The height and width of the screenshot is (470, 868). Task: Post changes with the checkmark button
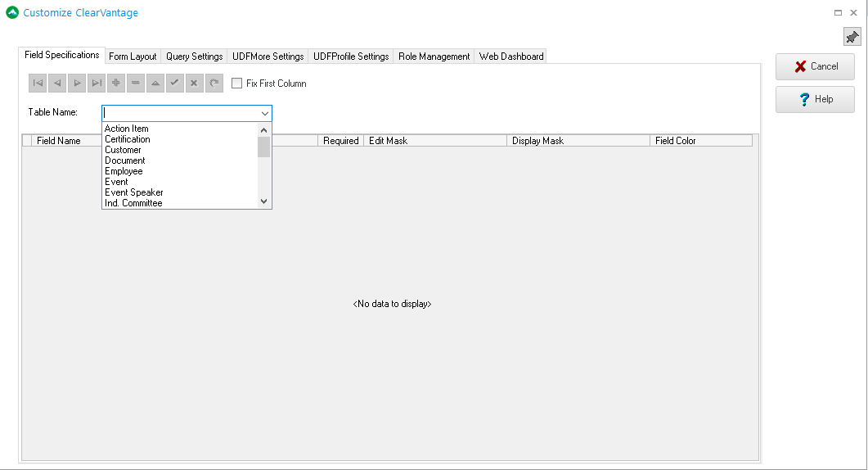pyautogui.click(x=175, y=84)
